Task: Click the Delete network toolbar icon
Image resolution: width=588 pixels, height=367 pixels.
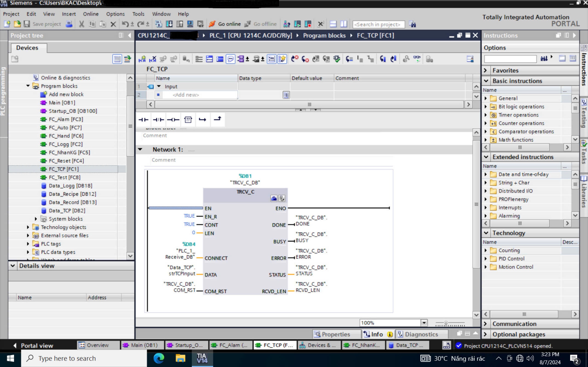Action: pyautogui.click(x=153, y=59)
